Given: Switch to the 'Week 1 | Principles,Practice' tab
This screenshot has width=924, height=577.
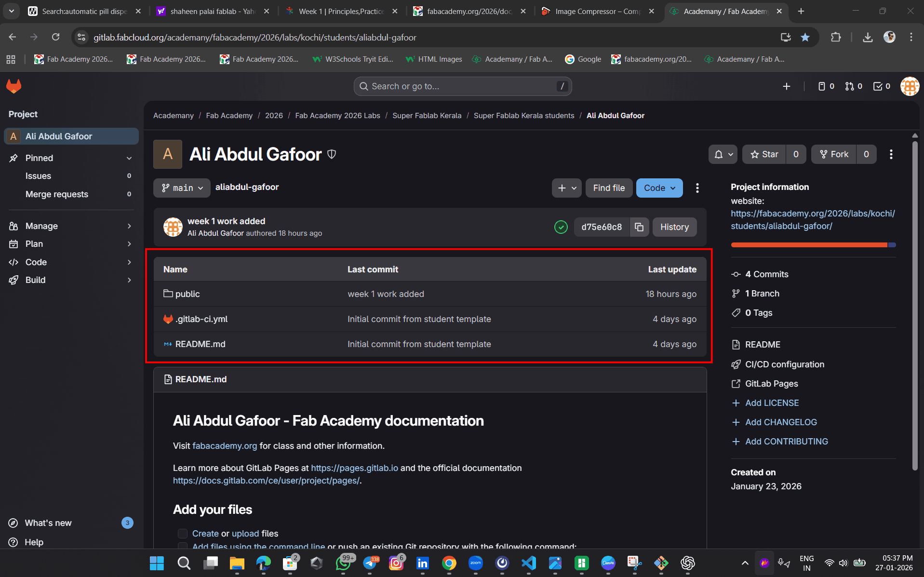Looking at the screenshot, I should [x=341, y=11].
